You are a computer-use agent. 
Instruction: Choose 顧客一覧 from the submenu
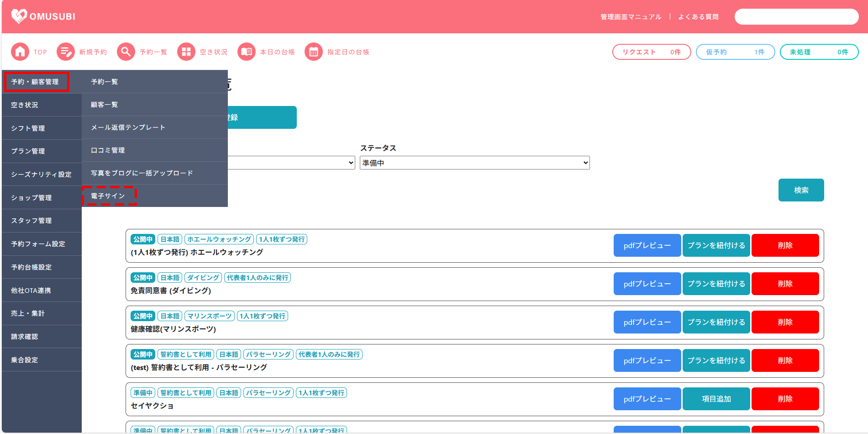coord(105,105)
